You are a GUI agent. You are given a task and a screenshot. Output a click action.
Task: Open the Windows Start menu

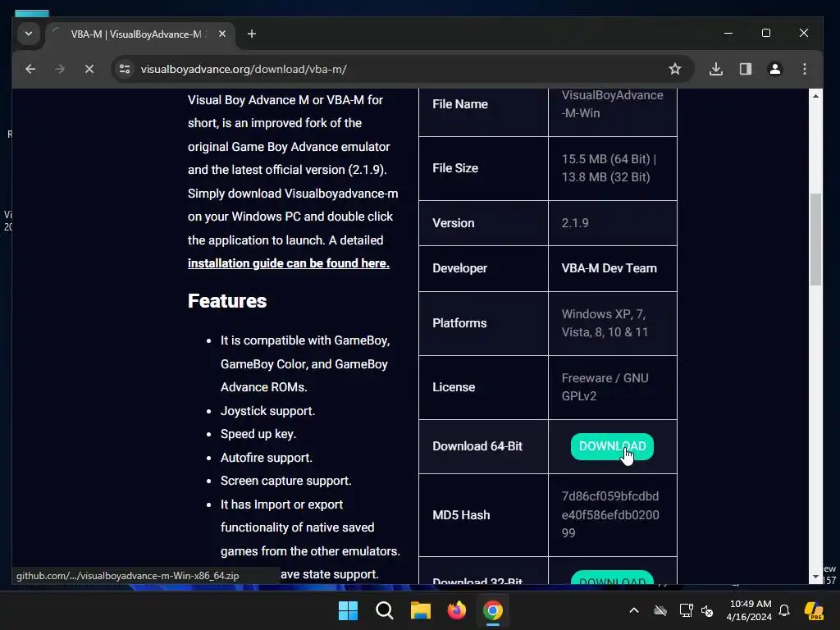(x=348, y=610)
